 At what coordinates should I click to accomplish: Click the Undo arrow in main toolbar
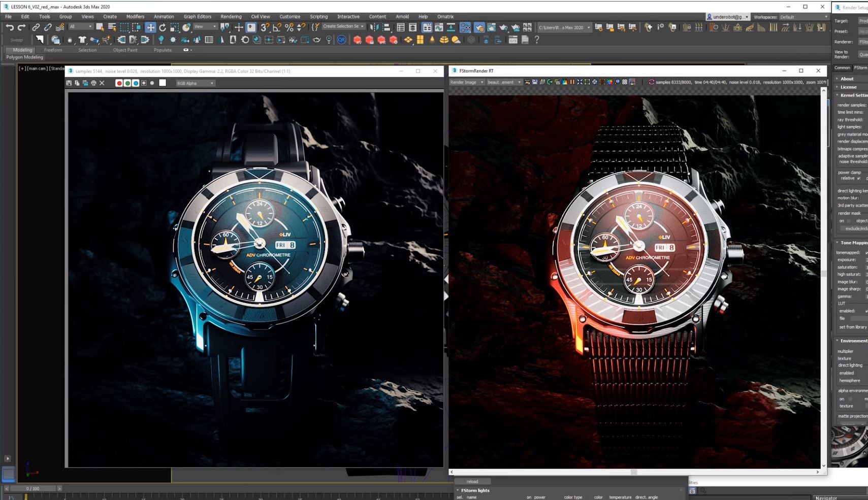10,27
